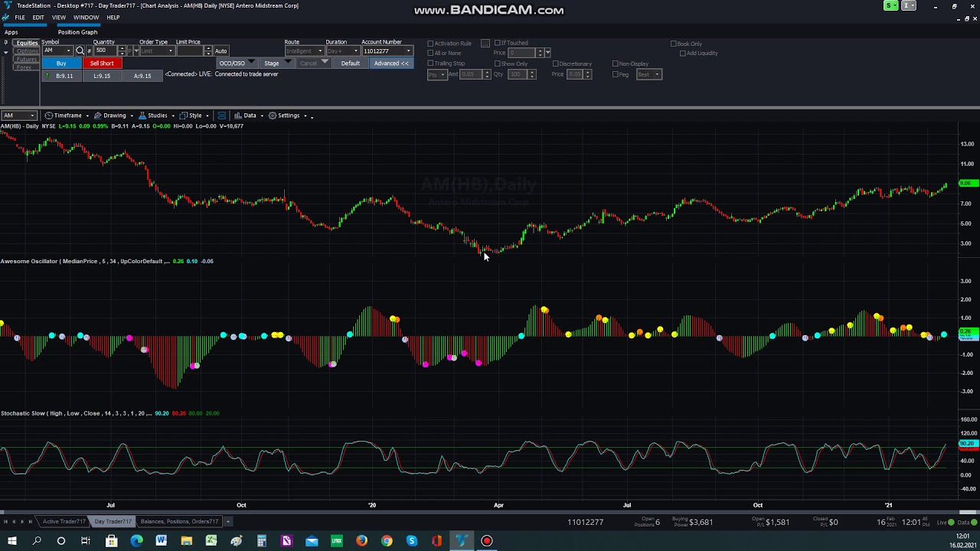
Task: Click the TradeStation taskbar icon
Action: click(x=462, y=541)
